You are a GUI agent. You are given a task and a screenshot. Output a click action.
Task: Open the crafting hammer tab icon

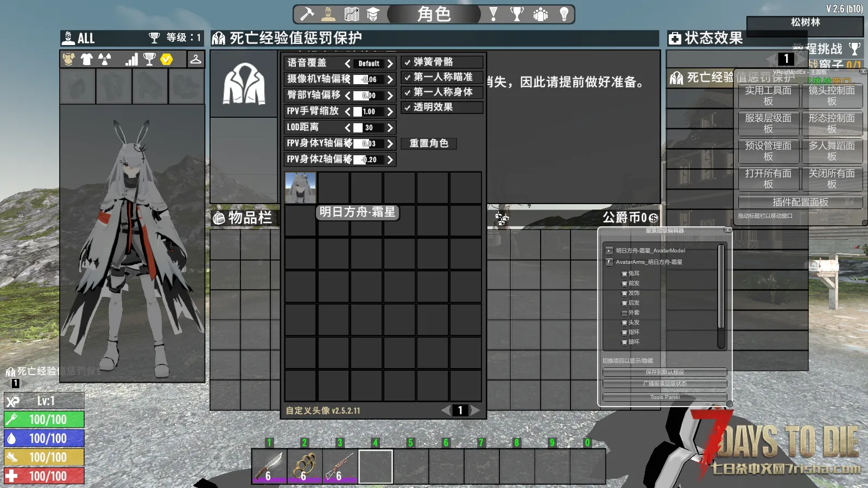pyautogui.click(x=307, y=14)
